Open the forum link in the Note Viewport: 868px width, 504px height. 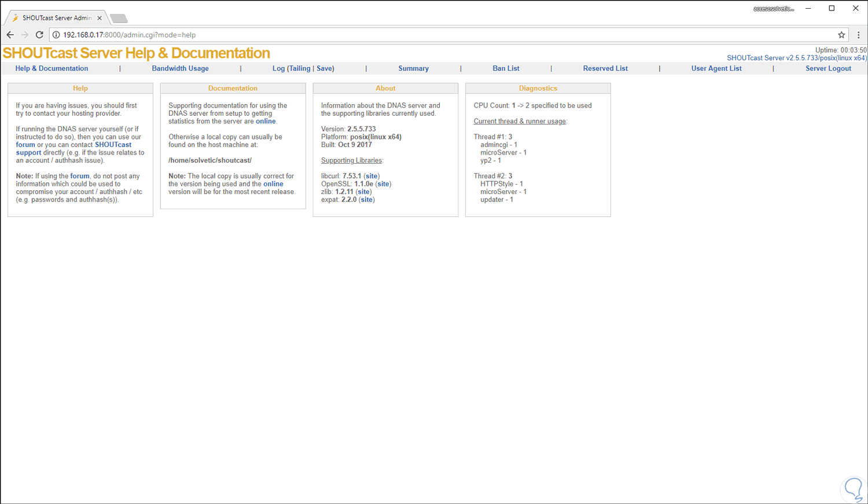[x=80, y=176]
